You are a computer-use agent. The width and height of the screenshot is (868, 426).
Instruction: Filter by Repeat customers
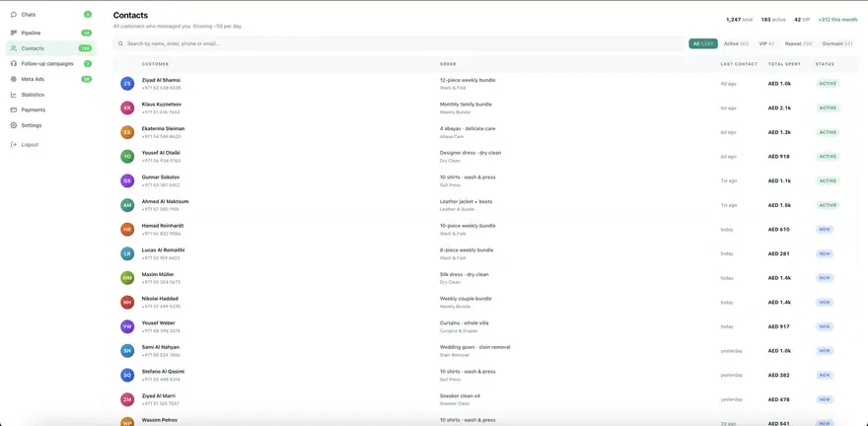click(x=798, y=43)
